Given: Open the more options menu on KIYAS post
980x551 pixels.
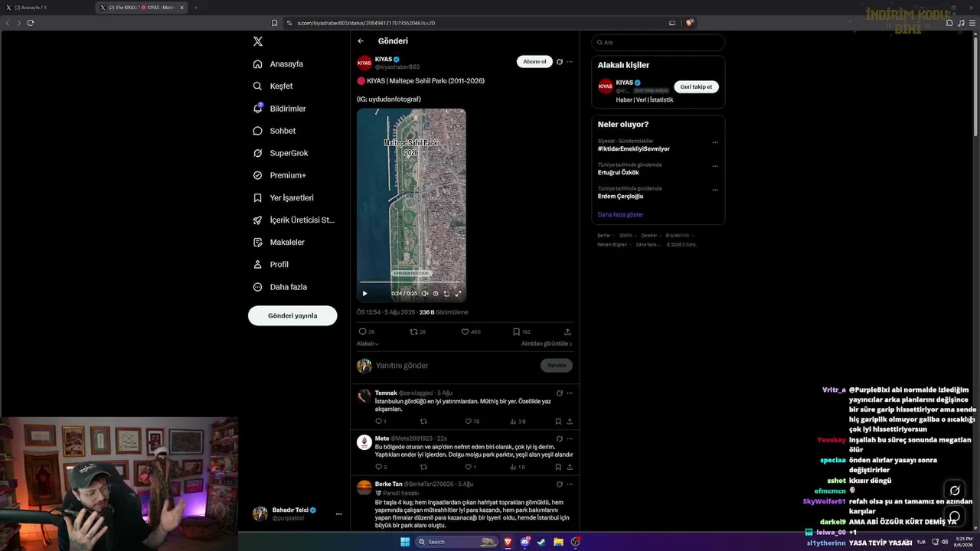Looking at the screenshot, I should point(570,62).
